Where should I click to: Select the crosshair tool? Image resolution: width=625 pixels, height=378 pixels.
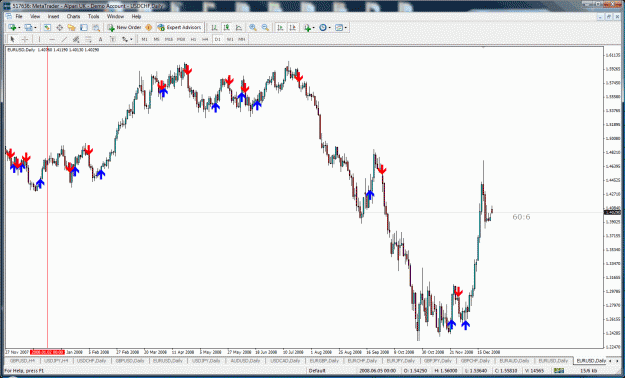point(25,39)
